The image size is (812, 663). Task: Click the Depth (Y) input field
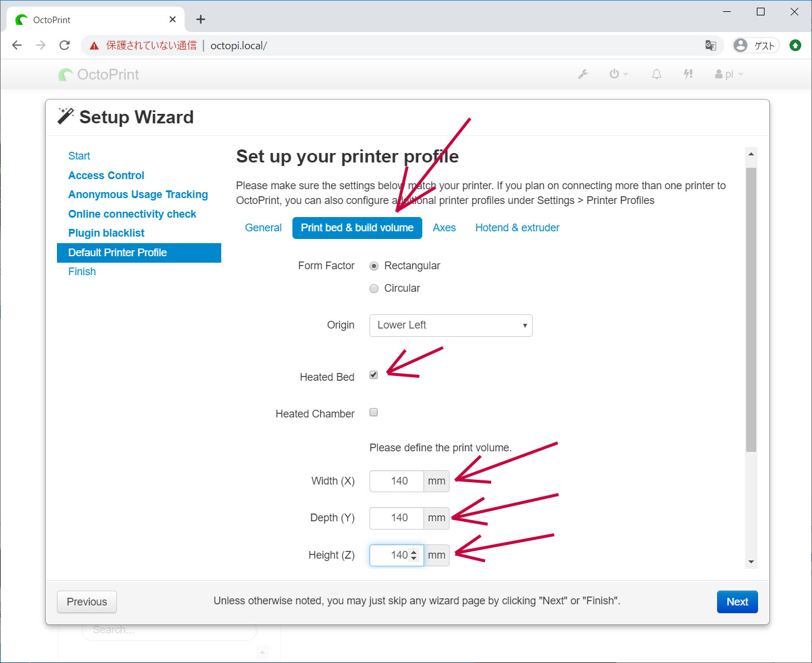pyautogui.click(x=396, y=518)
